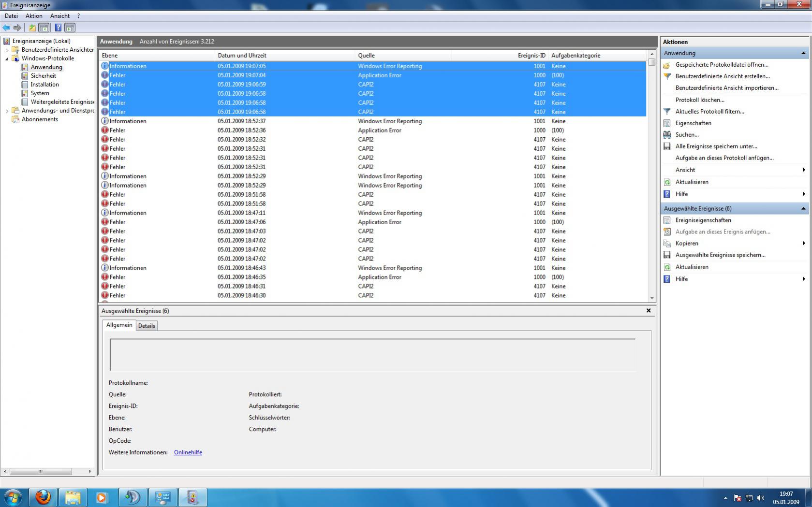This screenshot has width=812, height=507.
Task: Collapse 'Ausgewählte Ereignisse (6)' actions section
Action: click(803, 209)
